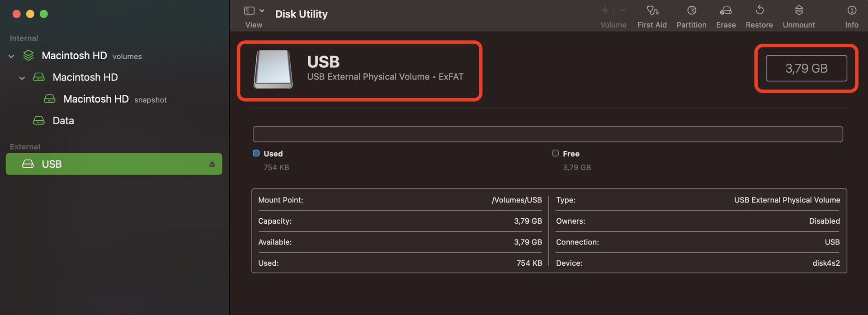Click the large USB drive icon
Image resolution: width=868 pixels, height=315 pixels.
pos(273,70)
